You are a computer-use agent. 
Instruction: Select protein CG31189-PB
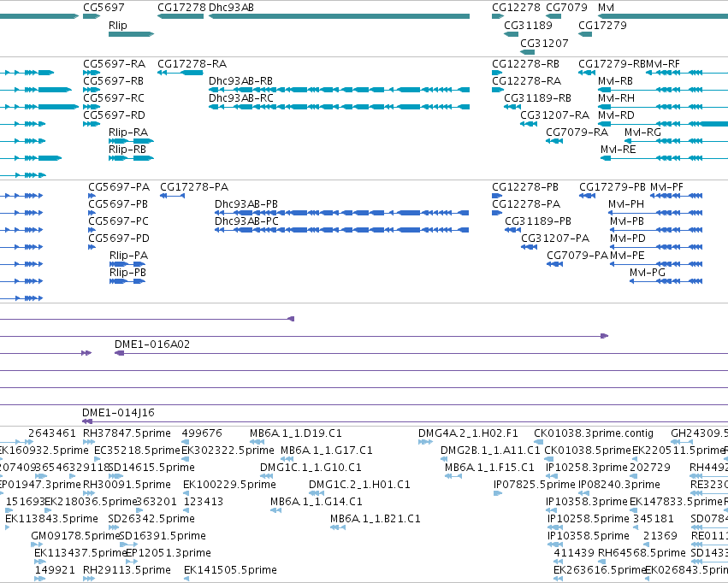point(513,230)
